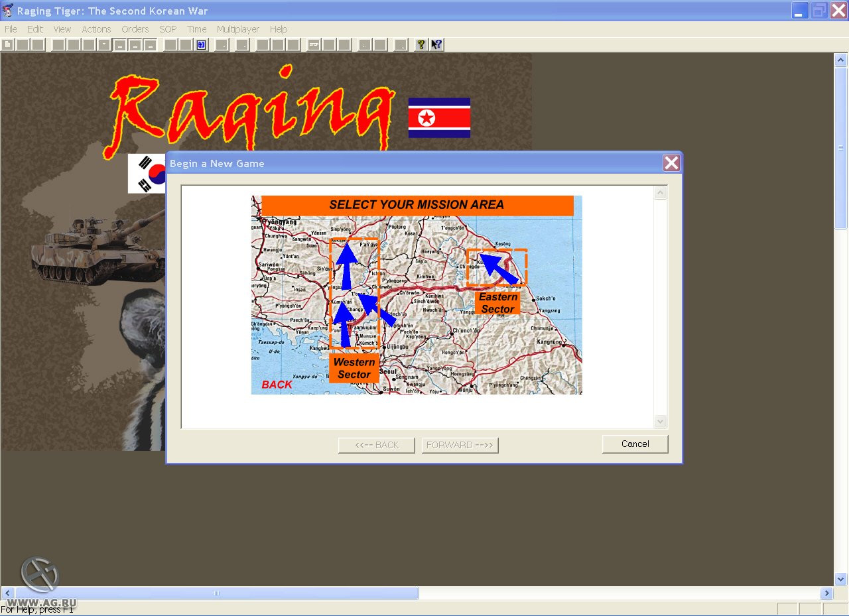
Task: Click the dialog content scroll down arrow
Action: coord(660,421)
